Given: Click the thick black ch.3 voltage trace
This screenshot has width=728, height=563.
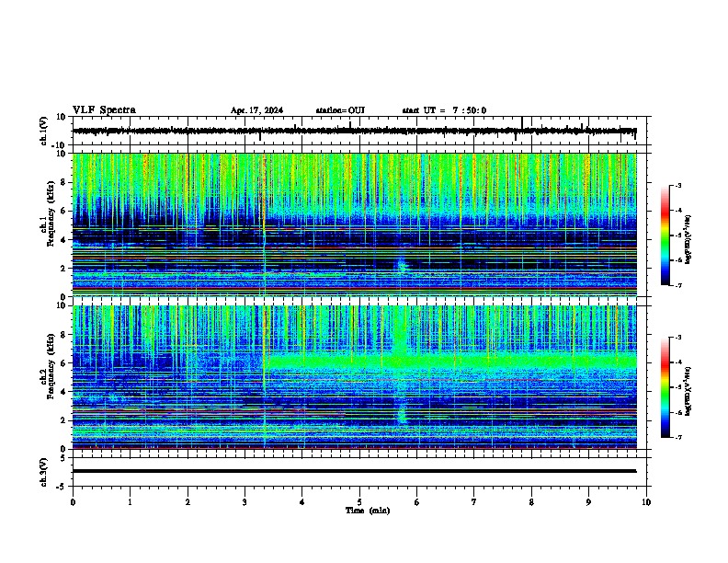Looking at the screenshot, I should click(x=354, y=471).
